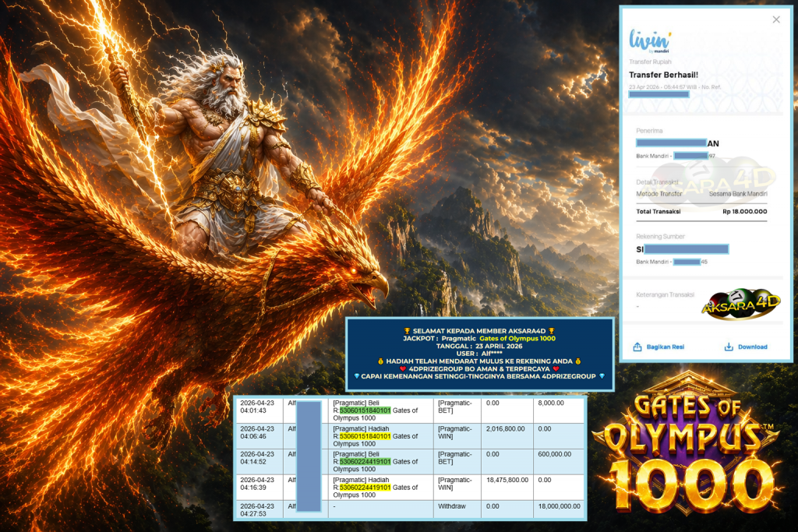This screenshot has width=798, height=532.
Task: Close the Transfer Berhasil receipt popup
Action: pos(776,19)
